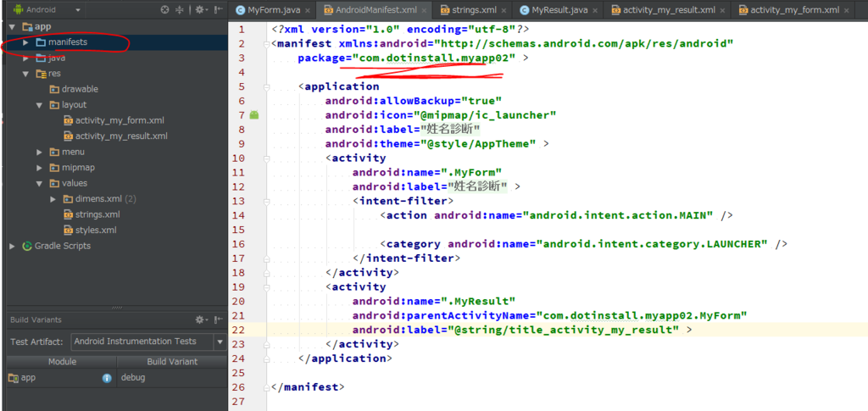The height and width of the screenshot is (411, 868).
Task: Click the Build Variants panel title
Action: coord(36,319)
